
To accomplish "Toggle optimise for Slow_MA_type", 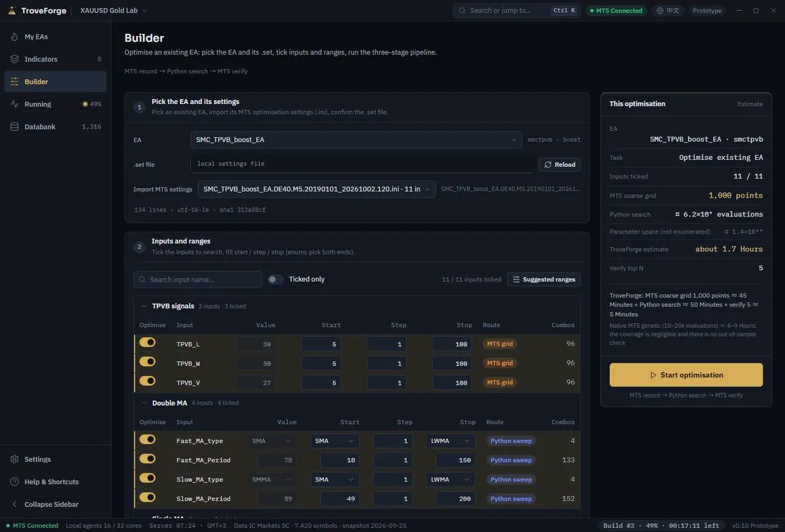I will point(147,478).
